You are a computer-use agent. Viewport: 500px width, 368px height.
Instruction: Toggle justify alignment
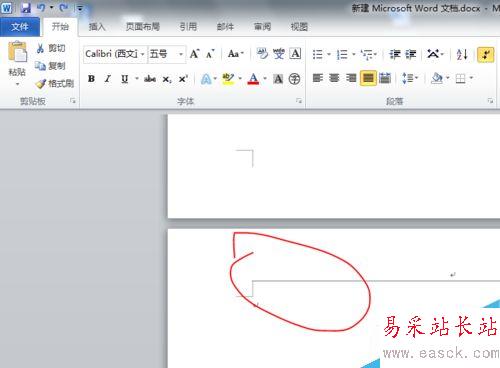(368, 78)
